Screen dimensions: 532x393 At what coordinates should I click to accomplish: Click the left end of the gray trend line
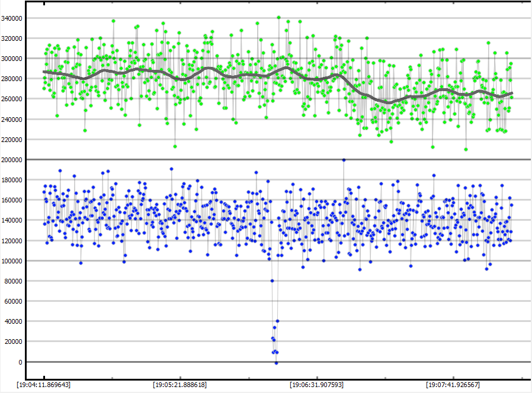click(44, 72)
